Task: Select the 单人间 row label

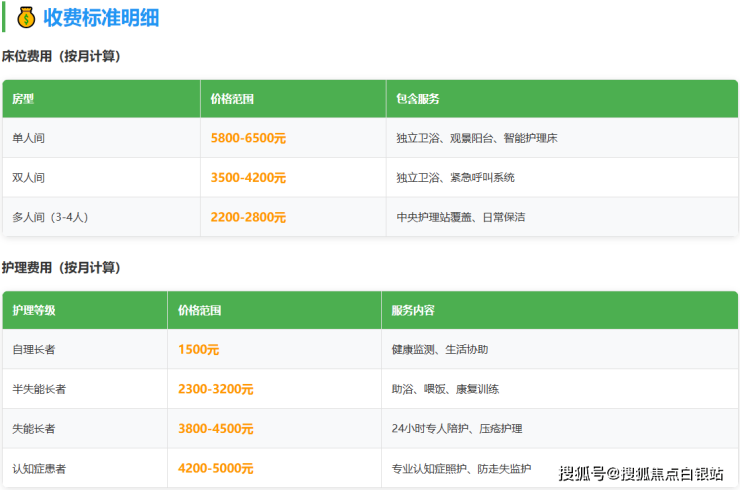Action: [28, 138]
